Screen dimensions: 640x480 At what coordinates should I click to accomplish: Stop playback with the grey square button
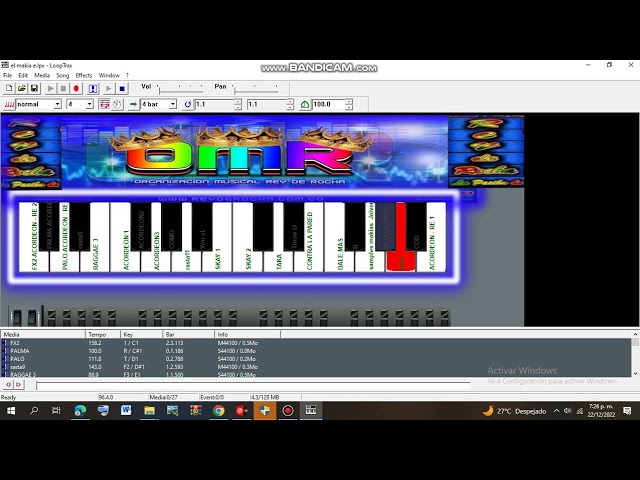point(63,88)
